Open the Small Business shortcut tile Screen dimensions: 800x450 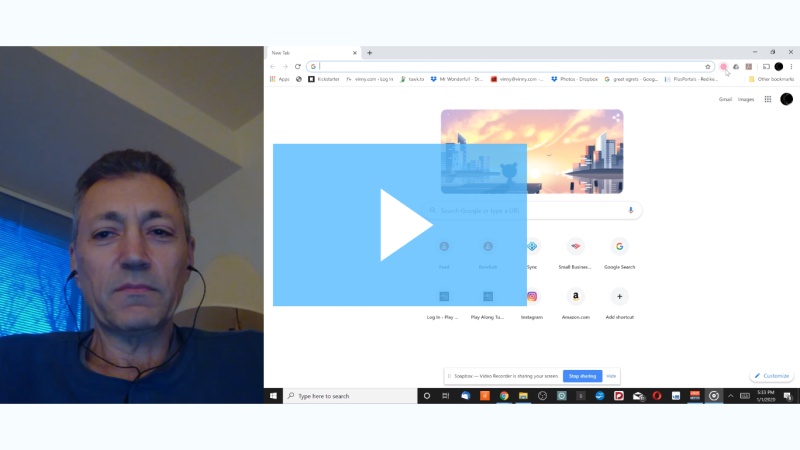575,253
